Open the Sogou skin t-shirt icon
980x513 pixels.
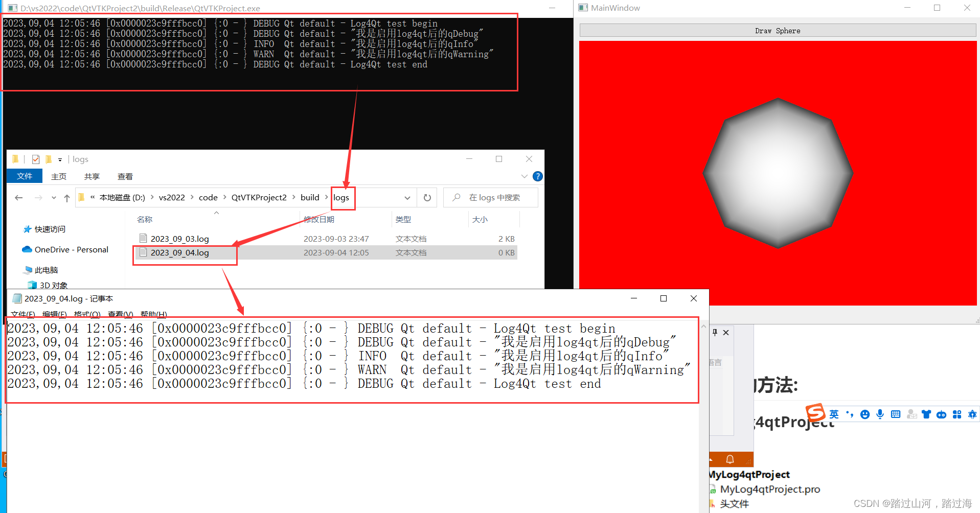point(926,414)
